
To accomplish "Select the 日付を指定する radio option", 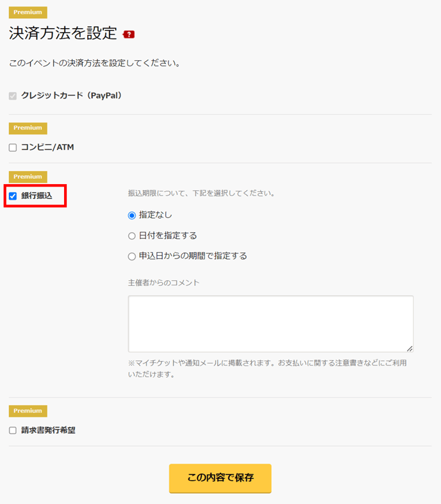I will (x=132, y=236).
